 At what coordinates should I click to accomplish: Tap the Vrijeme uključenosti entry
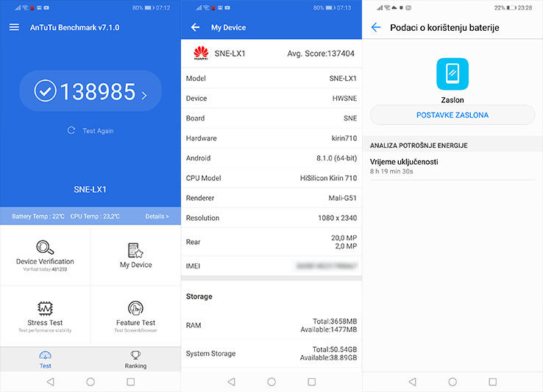pos(452,166)
